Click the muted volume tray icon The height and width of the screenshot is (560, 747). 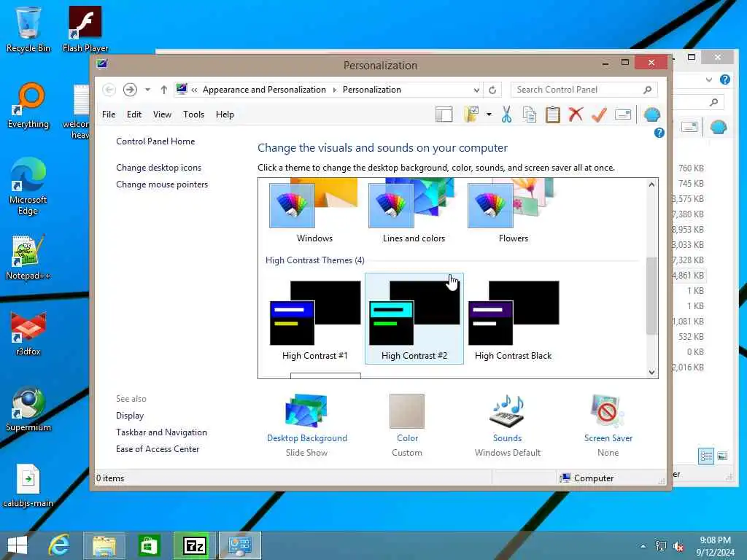[x=678, y=546]
